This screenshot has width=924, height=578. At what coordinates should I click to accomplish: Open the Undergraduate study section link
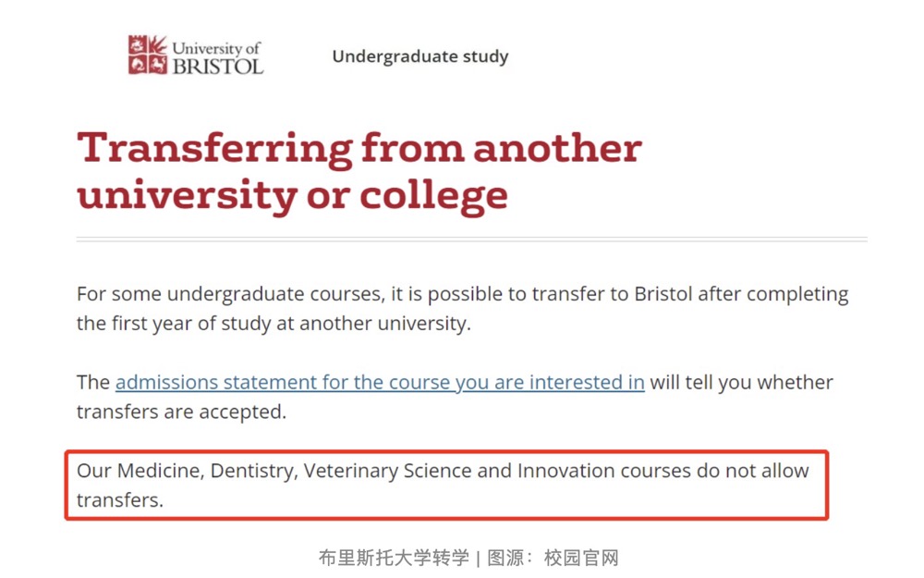pos(420,56)
